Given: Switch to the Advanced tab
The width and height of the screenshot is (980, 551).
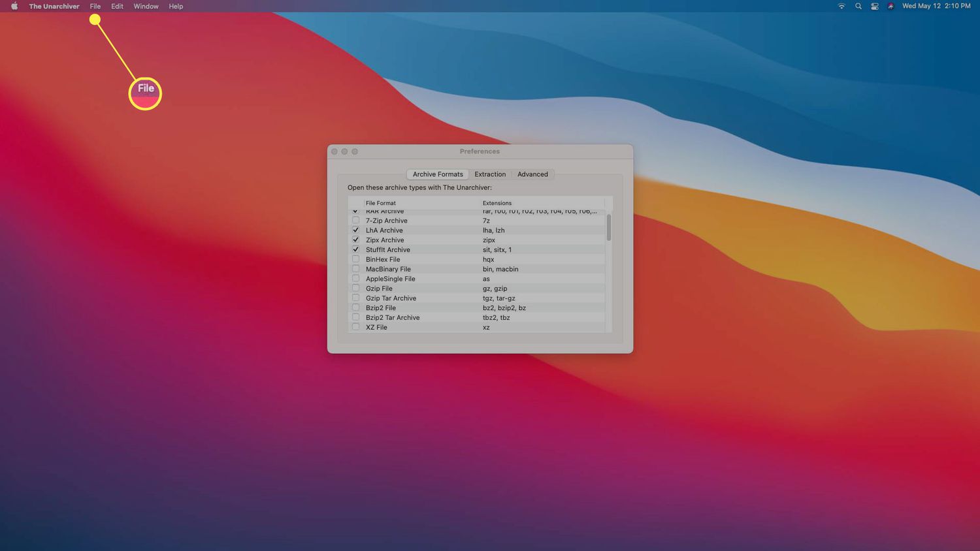Looking at the screenshot, I should [532, 174].
